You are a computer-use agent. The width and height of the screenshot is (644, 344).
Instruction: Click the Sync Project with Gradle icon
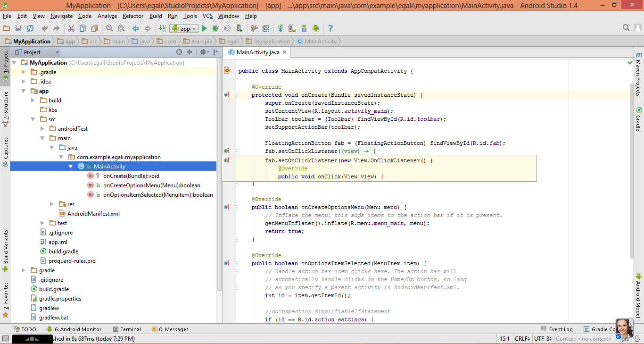tap(281, 29)
